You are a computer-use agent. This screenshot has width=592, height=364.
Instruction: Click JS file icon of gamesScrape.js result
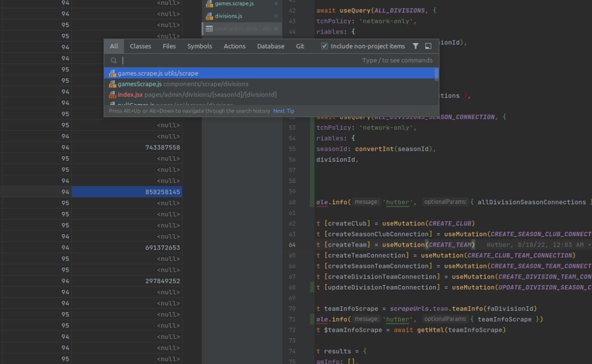tap(112, 84)
